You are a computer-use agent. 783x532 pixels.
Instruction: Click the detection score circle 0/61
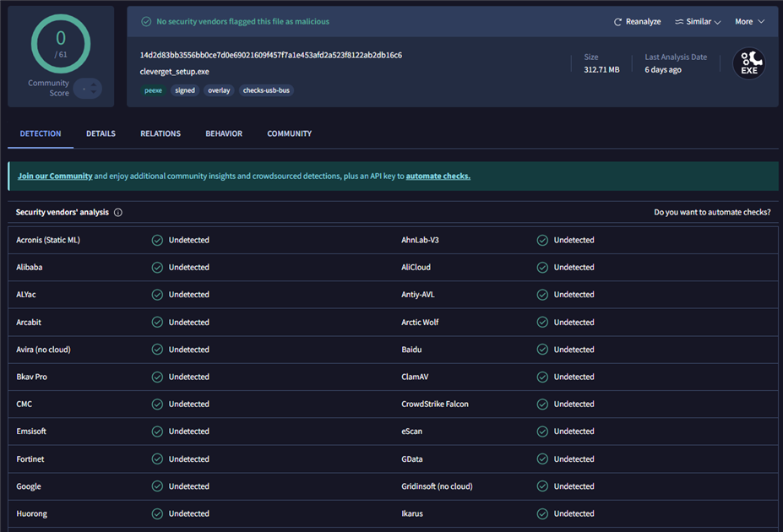(61, 44)
